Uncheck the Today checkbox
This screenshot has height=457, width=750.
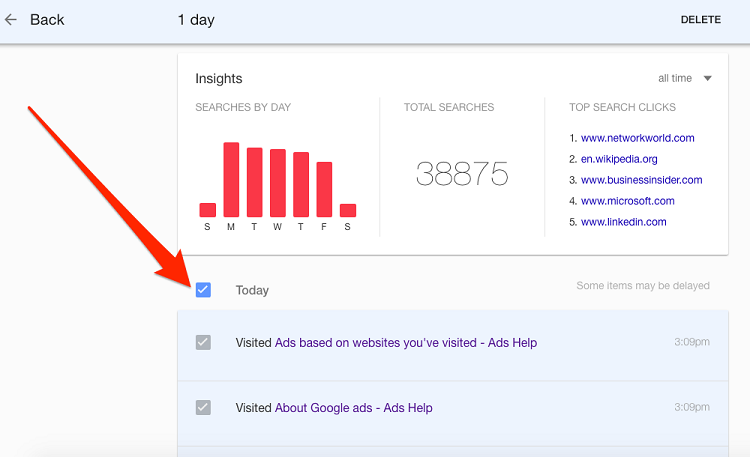[203, 290]
